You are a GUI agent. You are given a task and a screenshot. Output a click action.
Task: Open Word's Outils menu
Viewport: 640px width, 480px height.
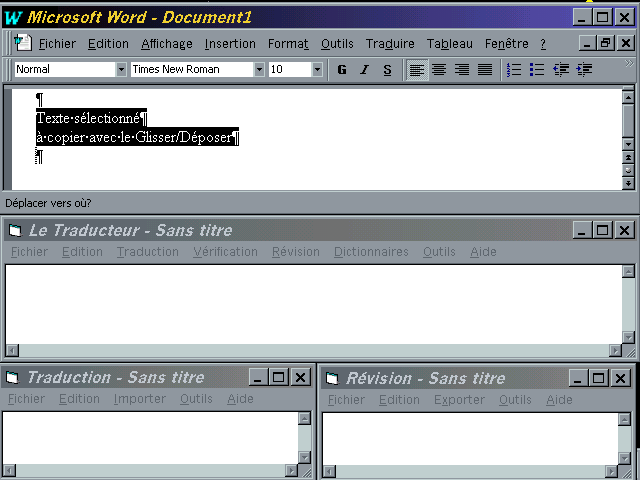coord(337,43)
